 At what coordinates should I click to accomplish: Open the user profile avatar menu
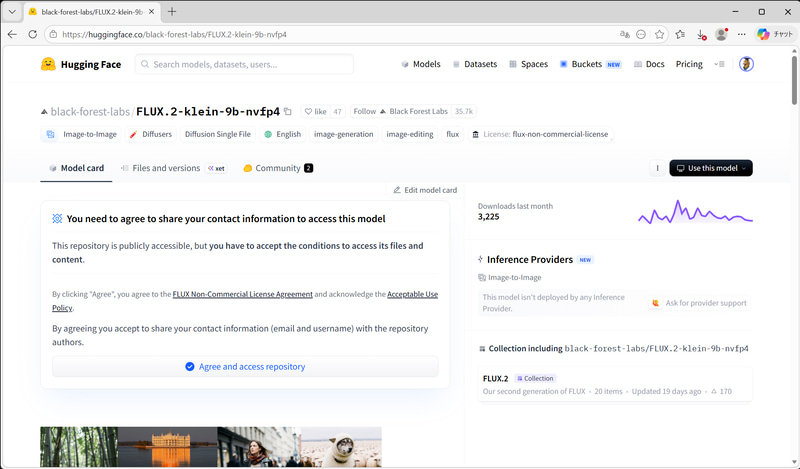pos(746,64)
